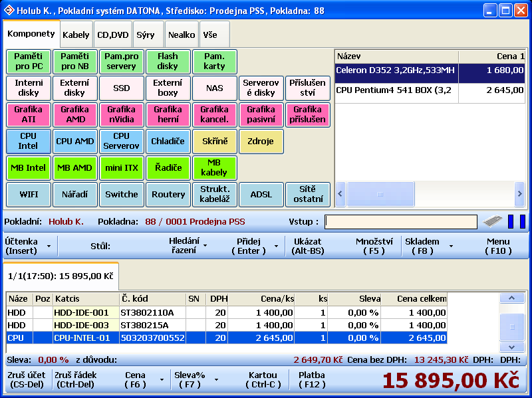
Task: Select the Zdroje category
Action: coord(261,141)
